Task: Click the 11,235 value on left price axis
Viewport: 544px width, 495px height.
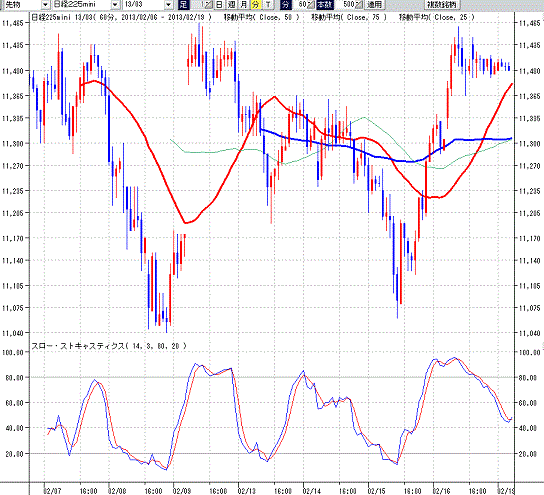Action: (x=13, y=190)
